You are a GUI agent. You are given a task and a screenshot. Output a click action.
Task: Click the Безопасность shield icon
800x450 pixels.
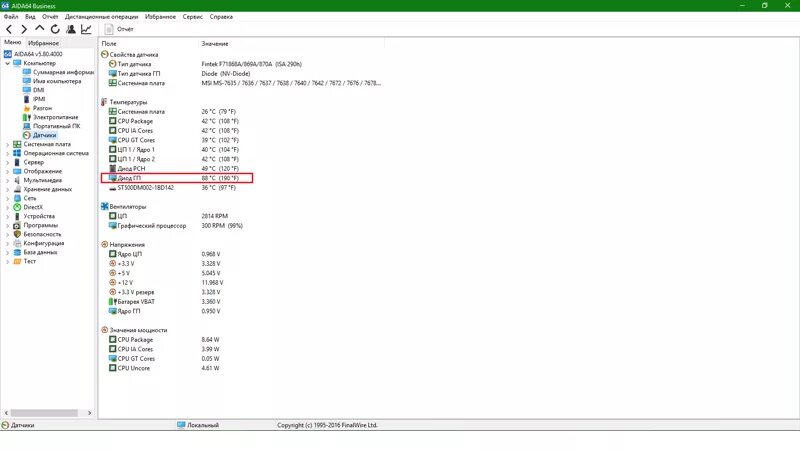(x=17, y=234)
